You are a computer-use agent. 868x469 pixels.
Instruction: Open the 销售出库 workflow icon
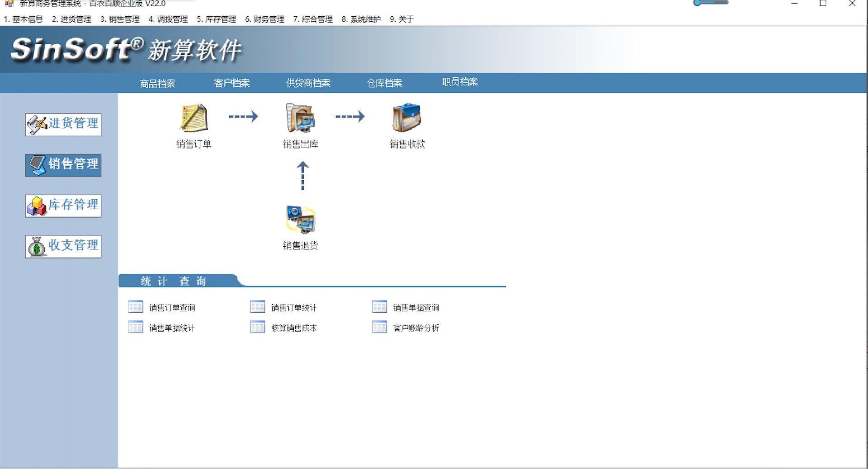[x=300, y=117]
